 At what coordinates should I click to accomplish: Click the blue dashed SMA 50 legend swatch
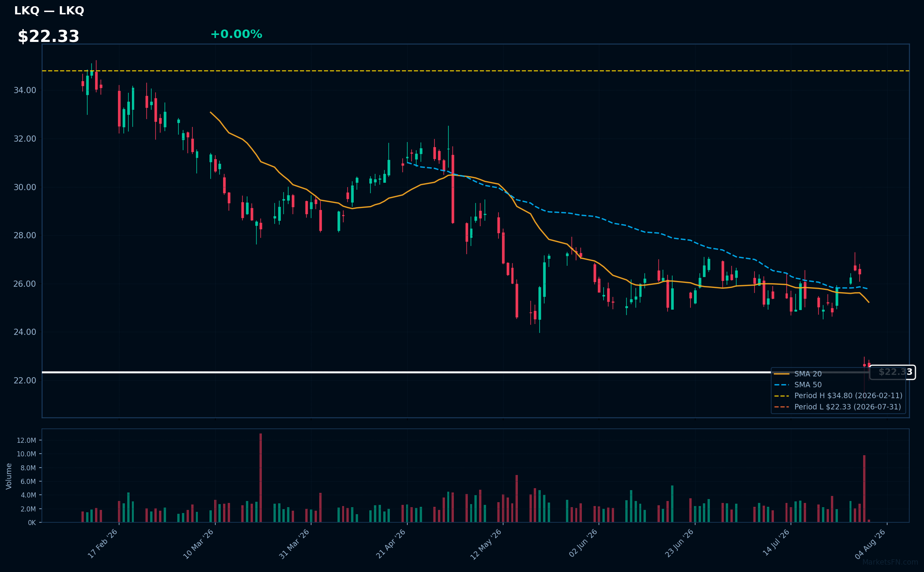point(782,385)
